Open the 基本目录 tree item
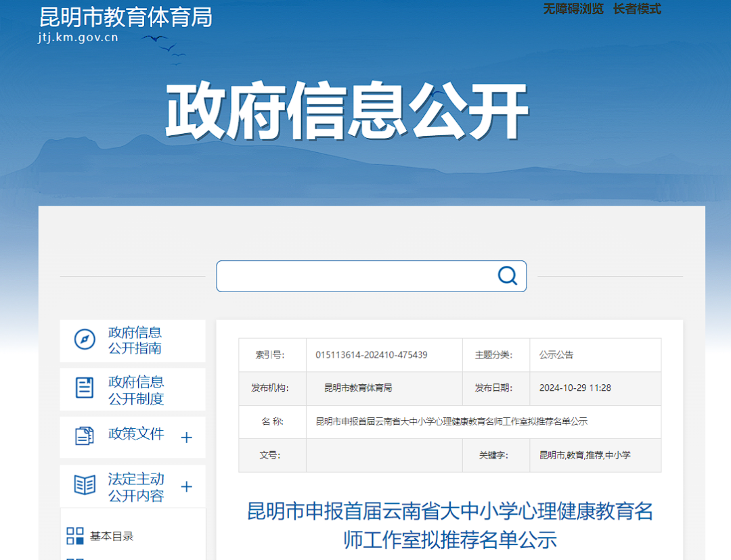This screenshot has height=560, width=731. (x=112, y=536)
